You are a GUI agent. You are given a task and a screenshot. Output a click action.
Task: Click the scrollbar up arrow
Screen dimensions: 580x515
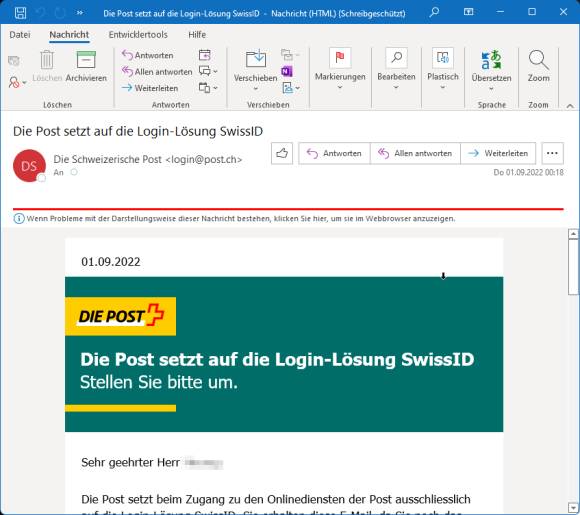[573, 234]
